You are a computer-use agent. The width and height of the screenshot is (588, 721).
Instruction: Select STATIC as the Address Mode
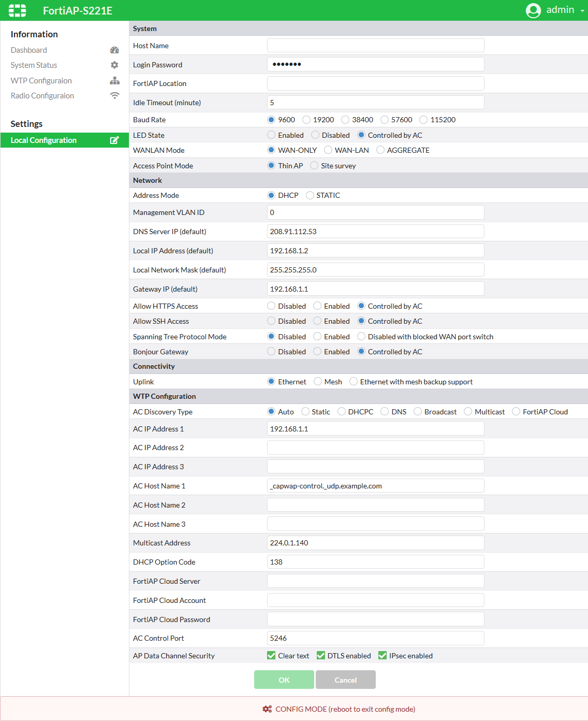(x=310, y=195)
